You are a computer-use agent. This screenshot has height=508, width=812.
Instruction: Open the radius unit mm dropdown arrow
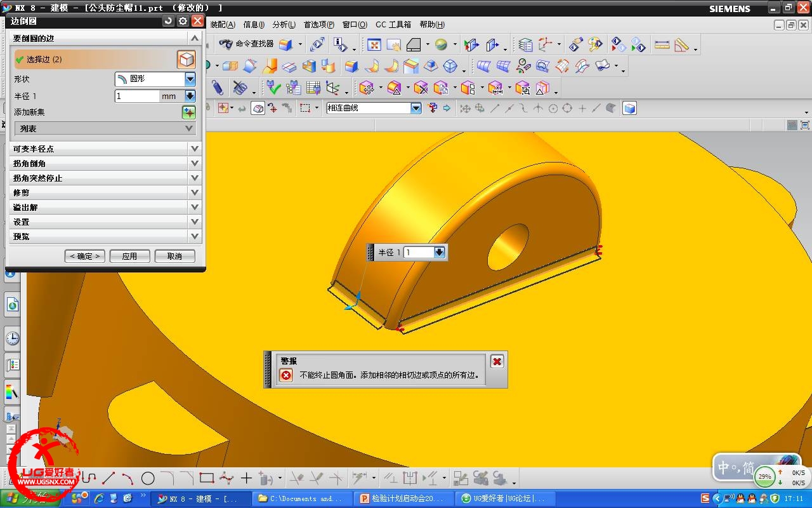[190, 96]
